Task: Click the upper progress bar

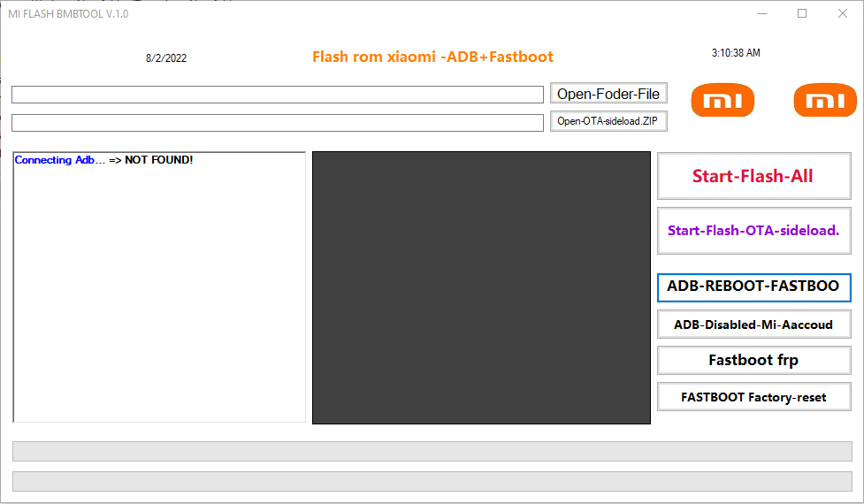Action: point(432,451)
